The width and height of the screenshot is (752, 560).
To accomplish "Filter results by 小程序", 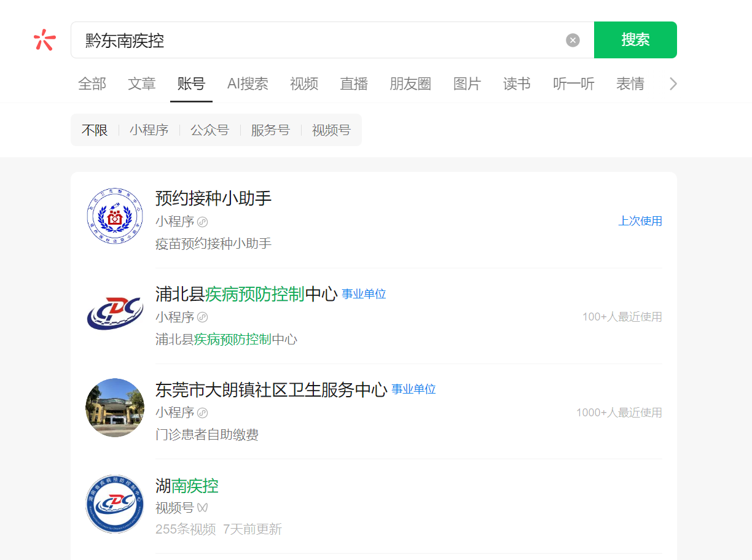I will (x=149, y=130).
